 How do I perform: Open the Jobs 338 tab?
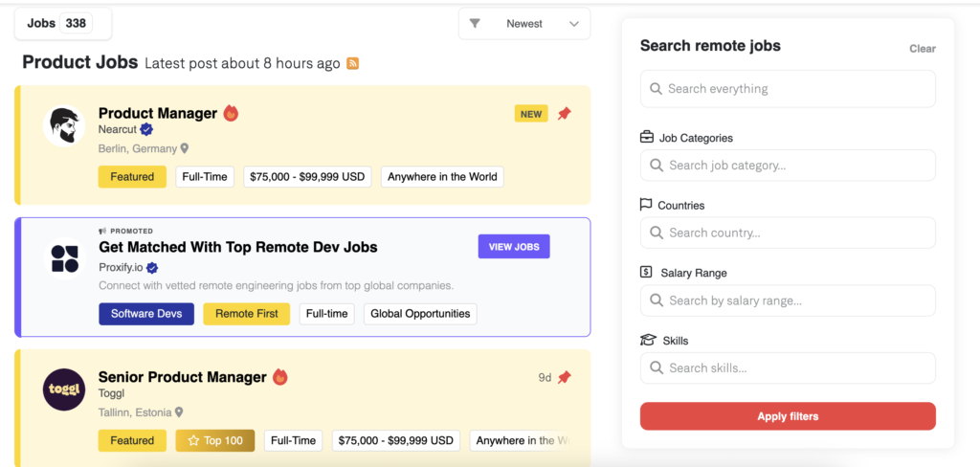point(63,23)
